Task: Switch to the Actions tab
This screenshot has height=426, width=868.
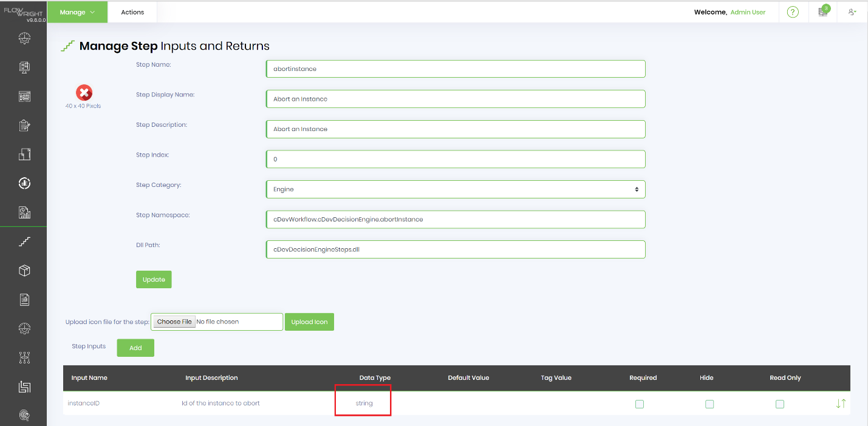Action: [x=132, y=12]
